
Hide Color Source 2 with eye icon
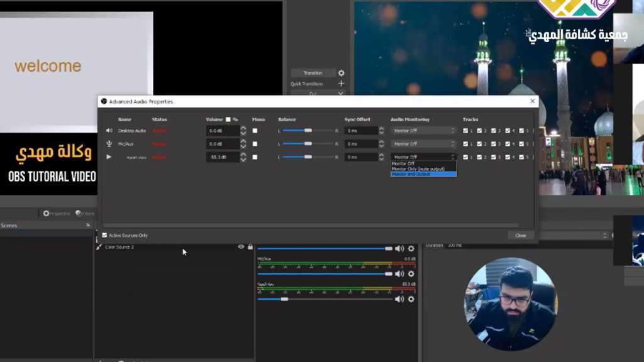(241, 247)
